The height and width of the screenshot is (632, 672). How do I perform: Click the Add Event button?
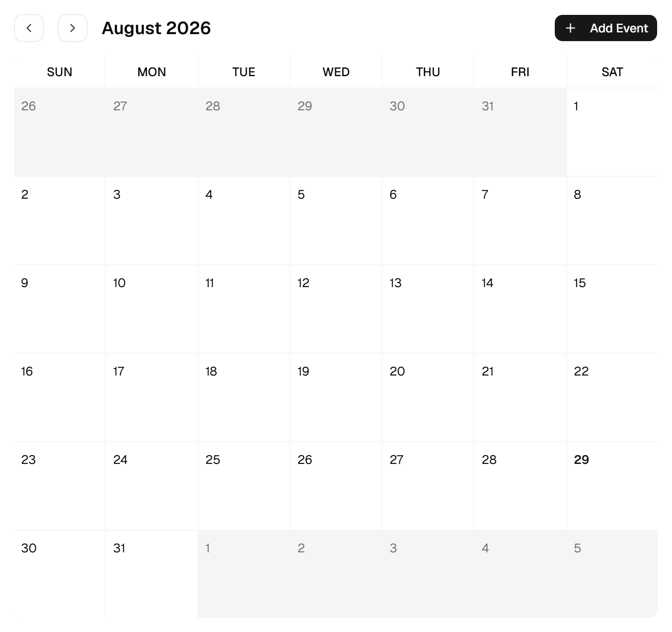[x=605, y=28]
